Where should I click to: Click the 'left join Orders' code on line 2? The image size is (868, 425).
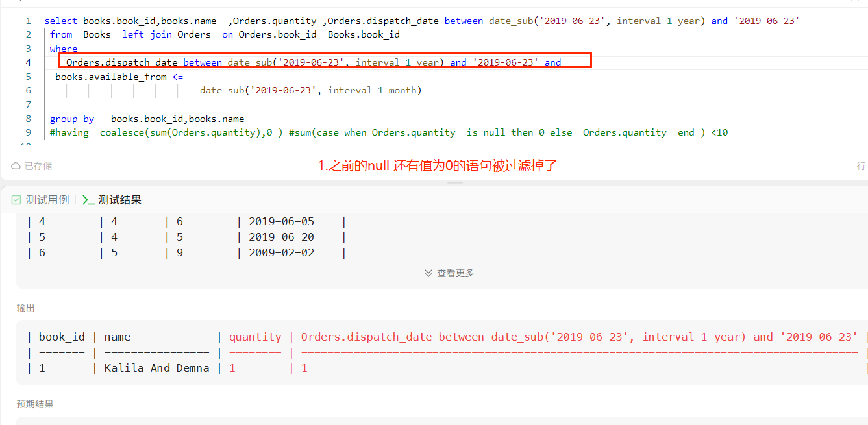(x=166, y=34)
